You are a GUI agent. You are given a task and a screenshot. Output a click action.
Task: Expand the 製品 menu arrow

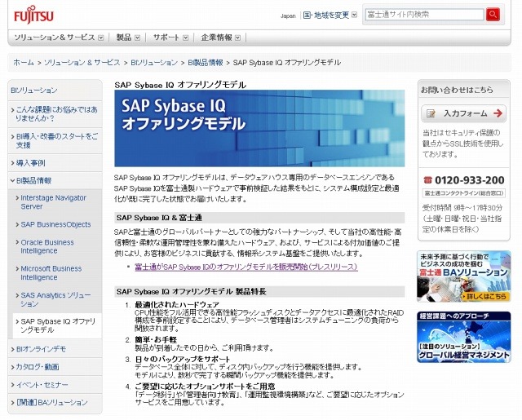138,38
